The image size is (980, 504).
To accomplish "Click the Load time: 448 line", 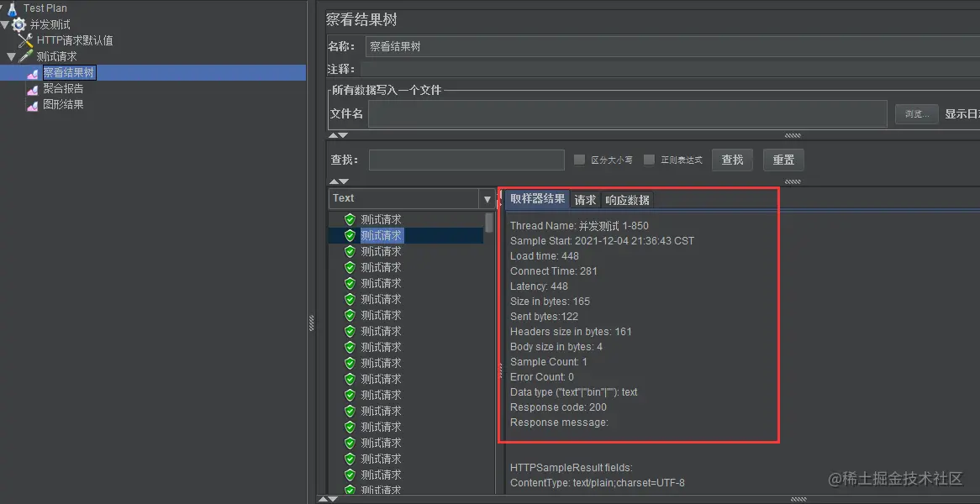I will click(x=545, y=256).
